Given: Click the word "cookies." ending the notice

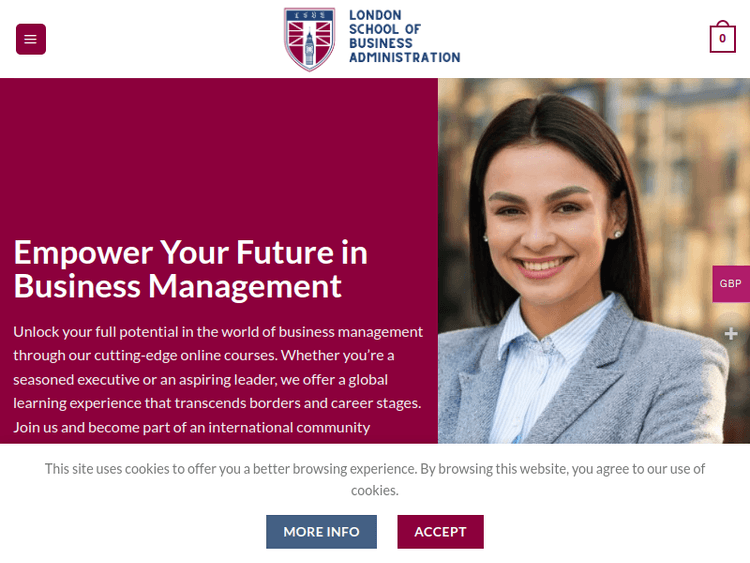Looking at the screenshot, I should click(x=375, y=490).
